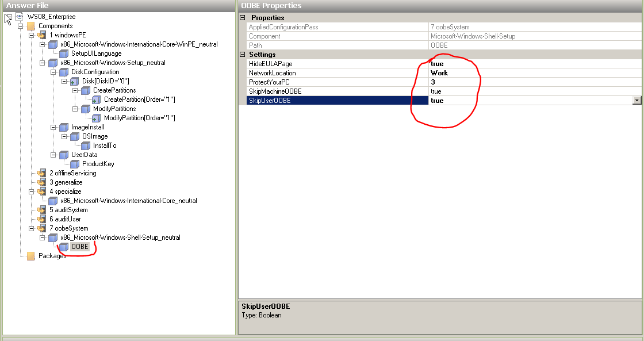Click the OOBE Properties pane header
644x341 pixels.
coord(440,6)
